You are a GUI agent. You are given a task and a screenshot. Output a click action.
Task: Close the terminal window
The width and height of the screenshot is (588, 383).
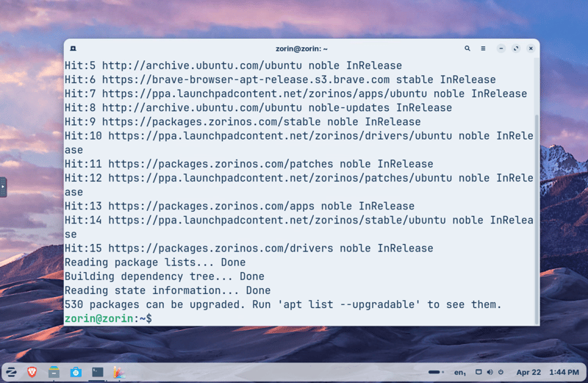pos(531,49)
